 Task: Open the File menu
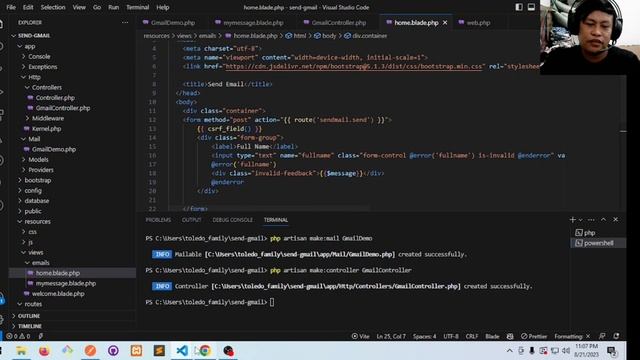[11, 7]
